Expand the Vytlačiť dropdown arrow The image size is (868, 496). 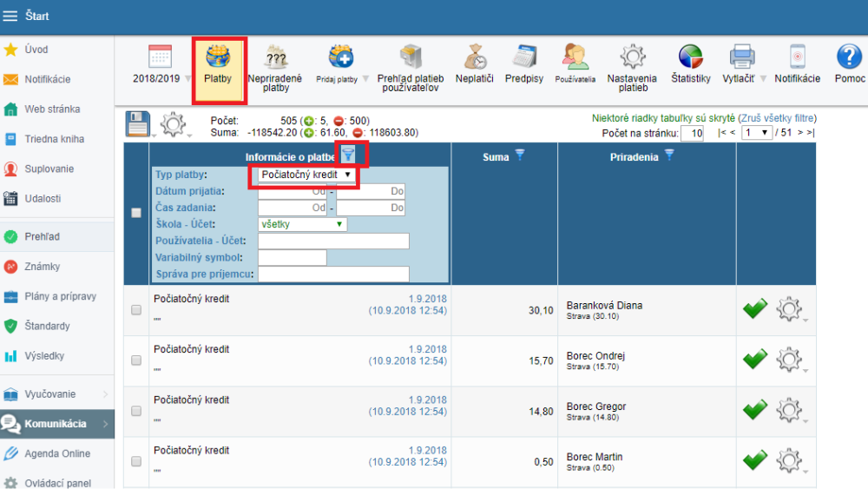[763, 79]
